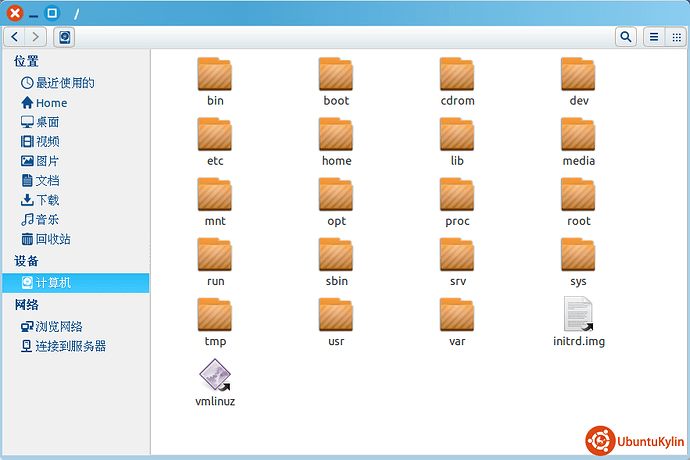690x460 pixels.
Task: Open 回收站 trash in sidebar
Action: (x=53, y=239)
